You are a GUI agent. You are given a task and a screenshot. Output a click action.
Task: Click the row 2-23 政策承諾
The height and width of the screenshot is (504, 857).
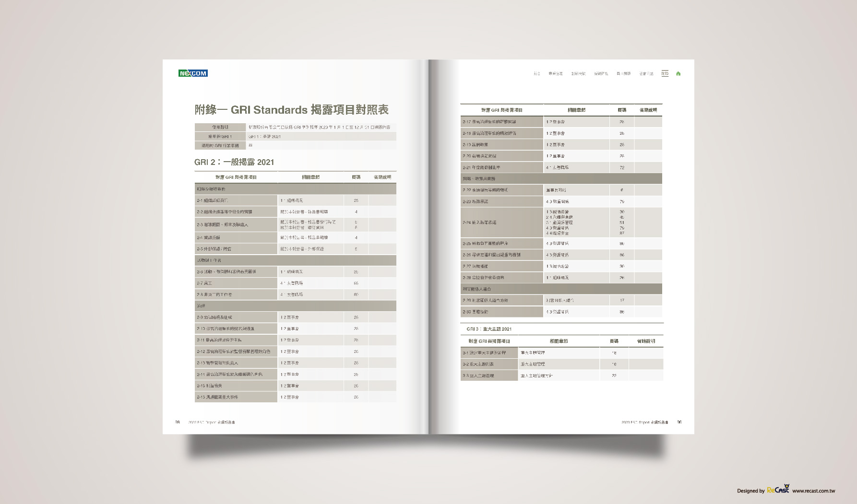coord(561,201)
